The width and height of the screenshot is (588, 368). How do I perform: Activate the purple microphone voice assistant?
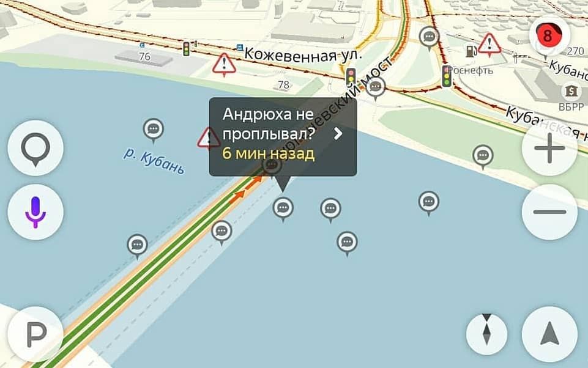point(35,212)
